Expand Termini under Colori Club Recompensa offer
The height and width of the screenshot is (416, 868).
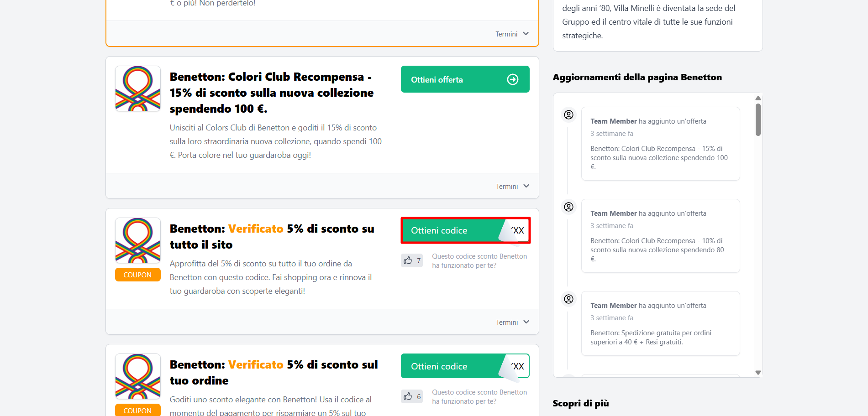click(x=512, y=186)
